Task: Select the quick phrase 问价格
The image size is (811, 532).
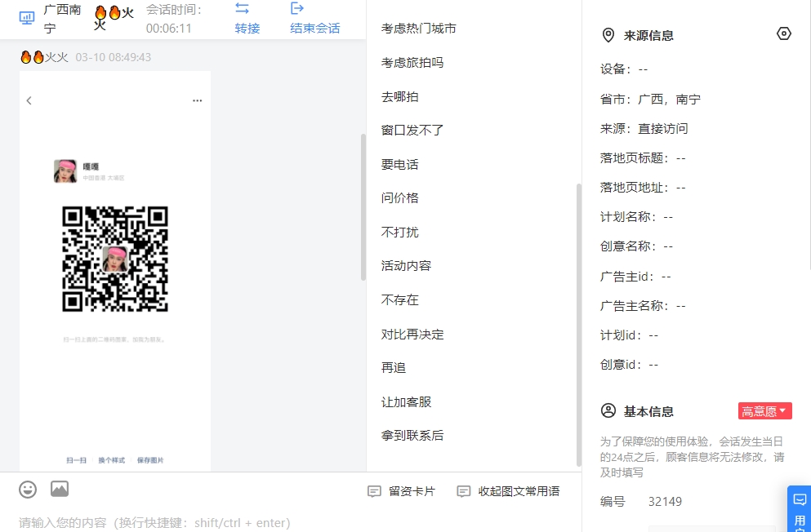Action: (x=400, y=197)
